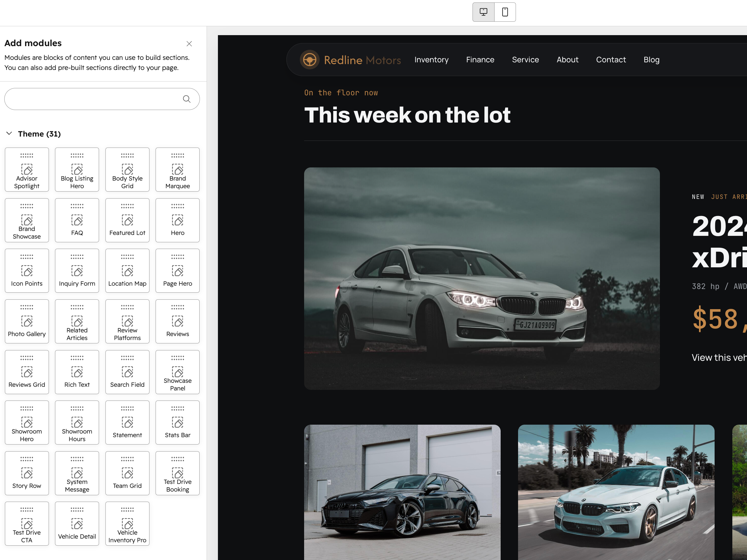The height and width of the screenshot is (560, 747).
Task: Switch to mobile preview mode
Action: point(505,12)
